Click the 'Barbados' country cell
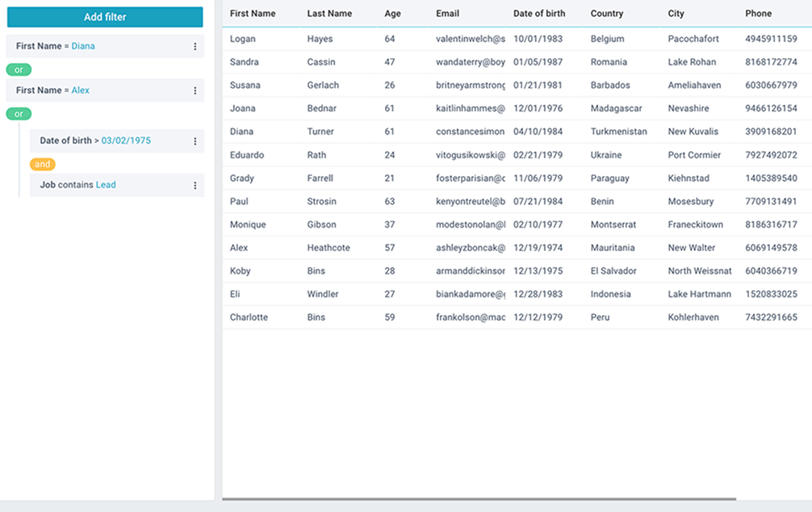Image resolution: width=812 pixels, height=512 pixels. (x=610, y=86)
